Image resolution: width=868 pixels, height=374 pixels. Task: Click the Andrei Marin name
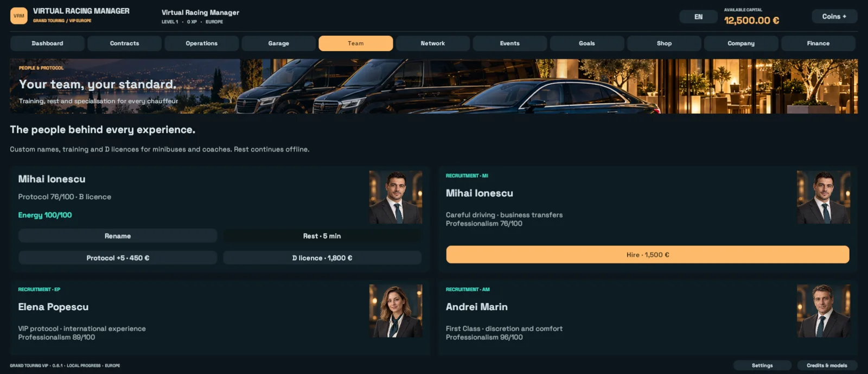click(x=477, y=307)
